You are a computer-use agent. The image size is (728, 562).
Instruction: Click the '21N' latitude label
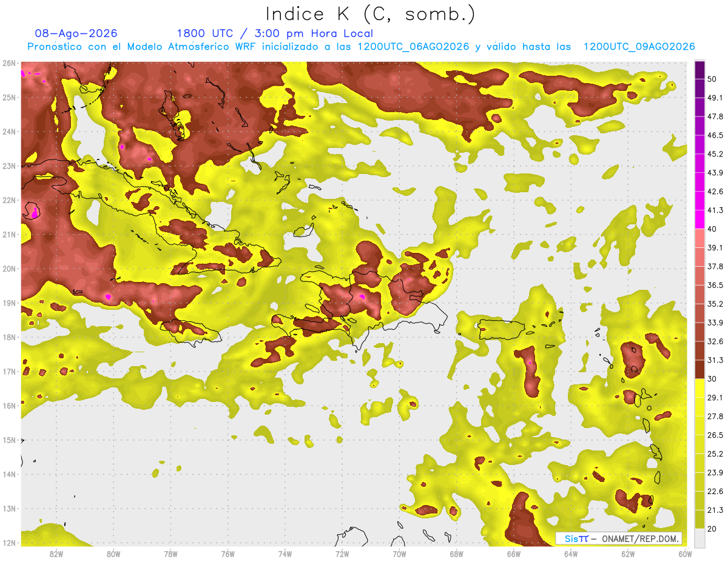(8, 235)
